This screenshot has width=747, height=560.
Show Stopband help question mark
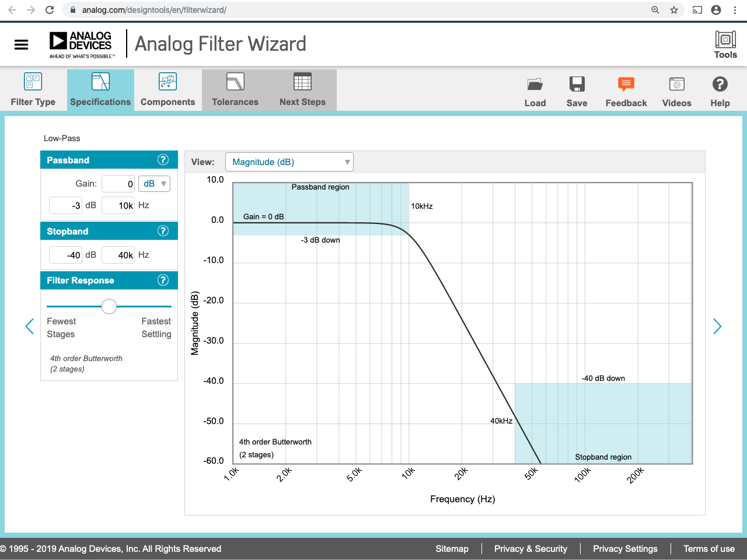click(163, 231)
